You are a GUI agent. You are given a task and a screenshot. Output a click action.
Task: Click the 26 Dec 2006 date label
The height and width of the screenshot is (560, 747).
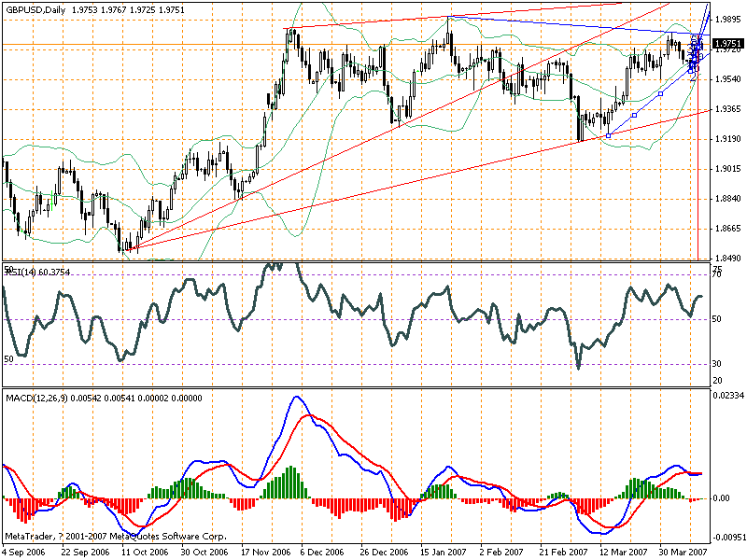(384, 552)
